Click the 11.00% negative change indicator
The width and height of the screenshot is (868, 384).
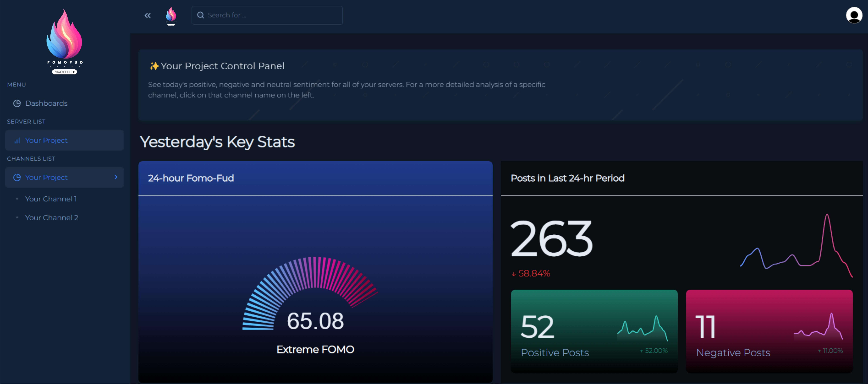830,351
